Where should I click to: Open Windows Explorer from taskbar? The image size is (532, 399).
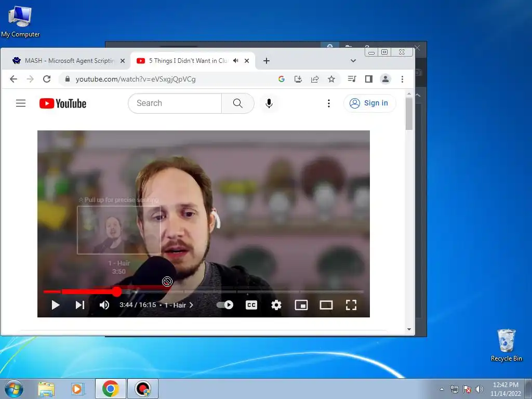tap(46, 389)
